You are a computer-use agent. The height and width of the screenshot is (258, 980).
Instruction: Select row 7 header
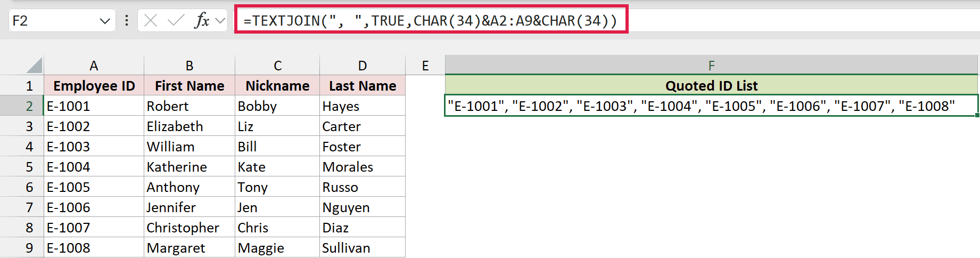(22, 207)
